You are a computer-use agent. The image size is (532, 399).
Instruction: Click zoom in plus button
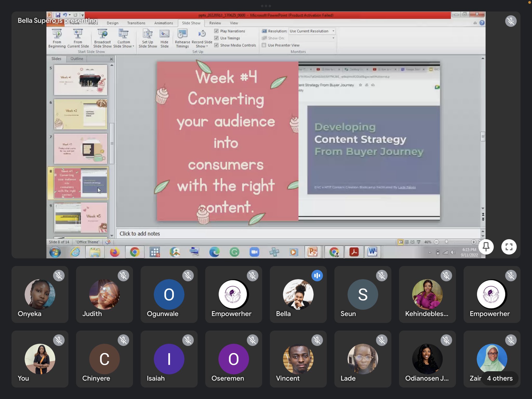tap(474, 242)
